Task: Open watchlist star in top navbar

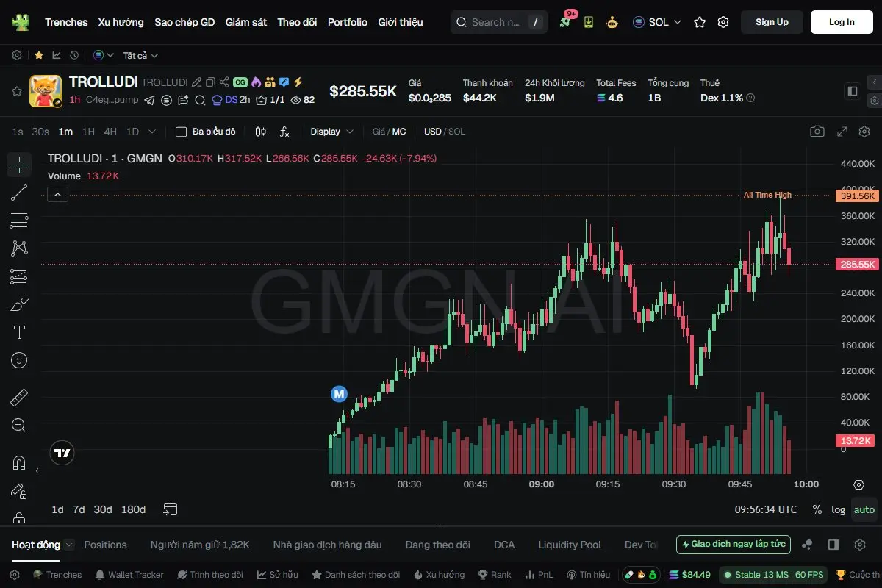Action: coord(700,22)
